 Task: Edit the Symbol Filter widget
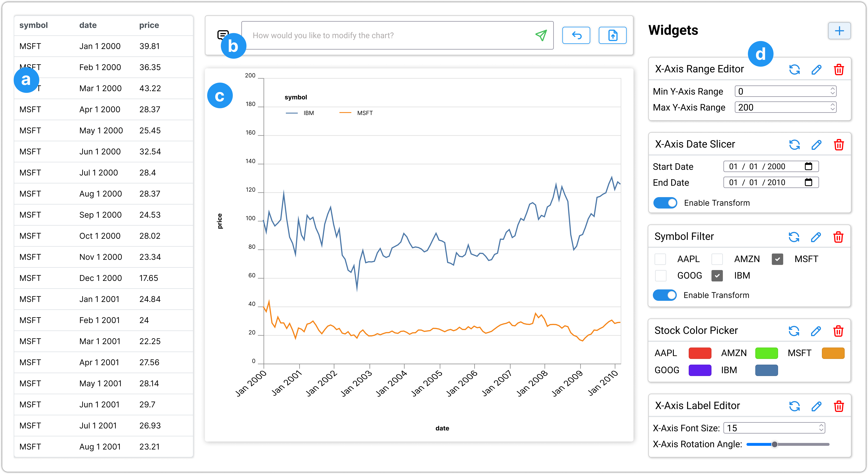[x=816, y=237]
